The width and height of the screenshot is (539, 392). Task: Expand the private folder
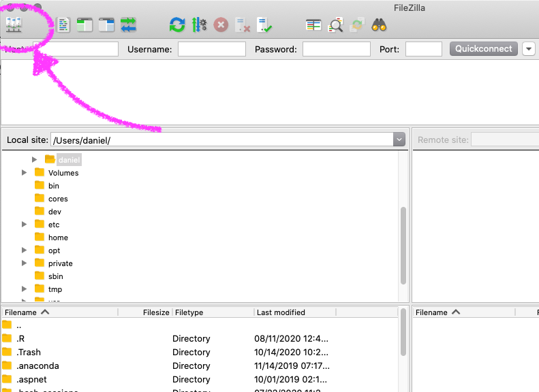(x=24, y=263)
